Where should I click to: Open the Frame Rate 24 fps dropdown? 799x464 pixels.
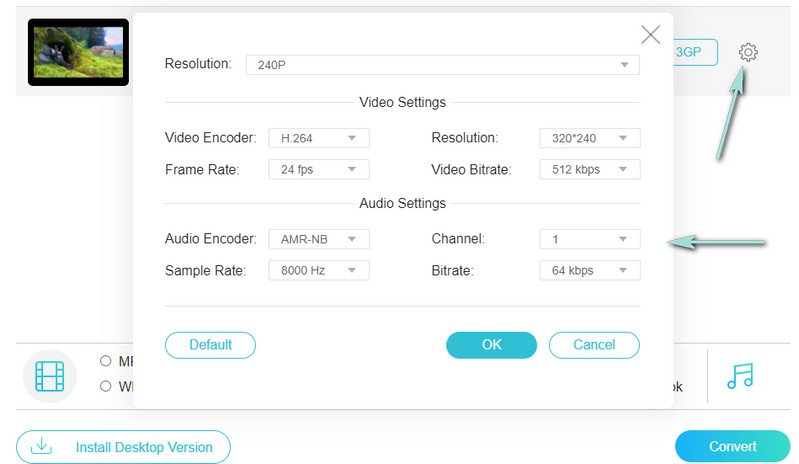tap(319, 170)
